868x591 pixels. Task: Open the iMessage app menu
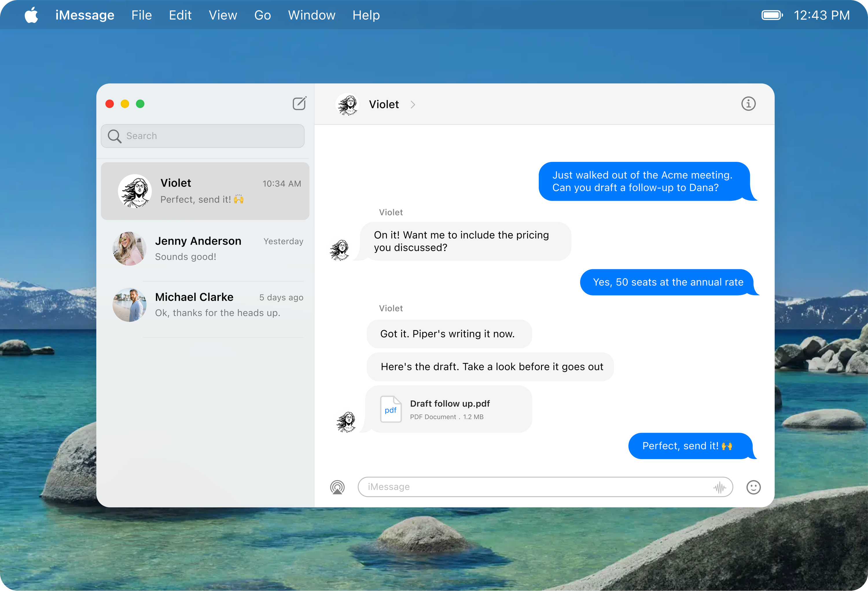pyautogui.click(x=85, y=15)
